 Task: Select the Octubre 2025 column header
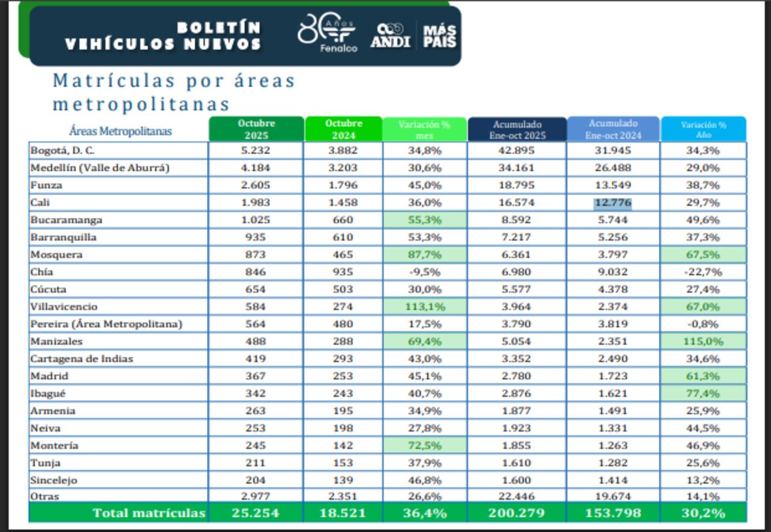click(256, 126)
